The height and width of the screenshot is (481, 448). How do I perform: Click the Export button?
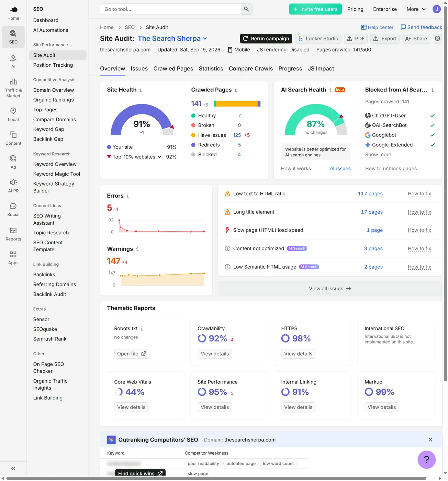[x=385, y=38]
